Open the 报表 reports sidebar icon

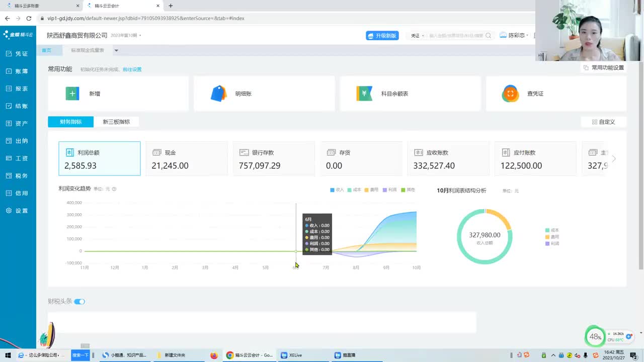(x=9, y=88)
